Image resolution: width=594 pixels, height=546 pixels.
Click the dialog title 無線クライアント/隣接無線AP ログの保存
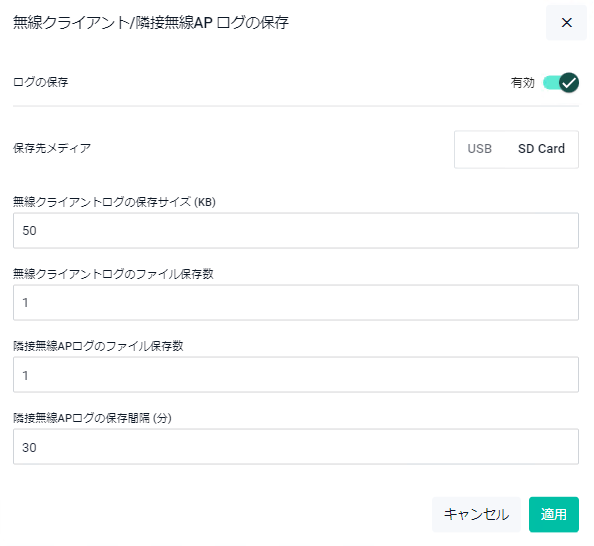click(x=151, y=23)
